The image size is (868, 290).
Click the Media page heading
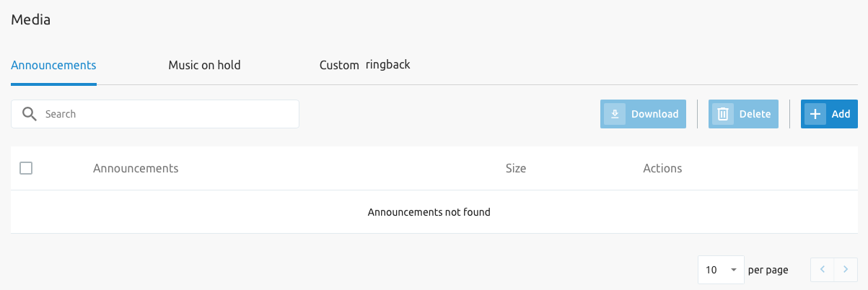(x=31, y=19)
